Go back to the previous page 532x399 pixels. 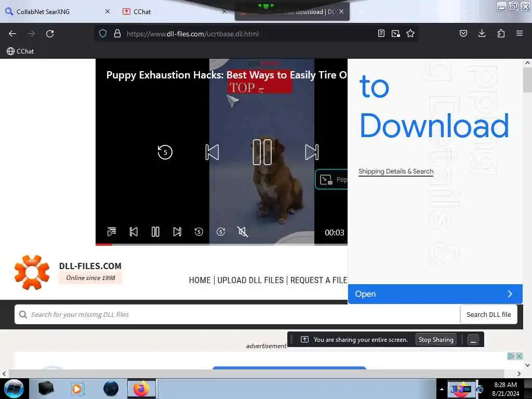12,34
